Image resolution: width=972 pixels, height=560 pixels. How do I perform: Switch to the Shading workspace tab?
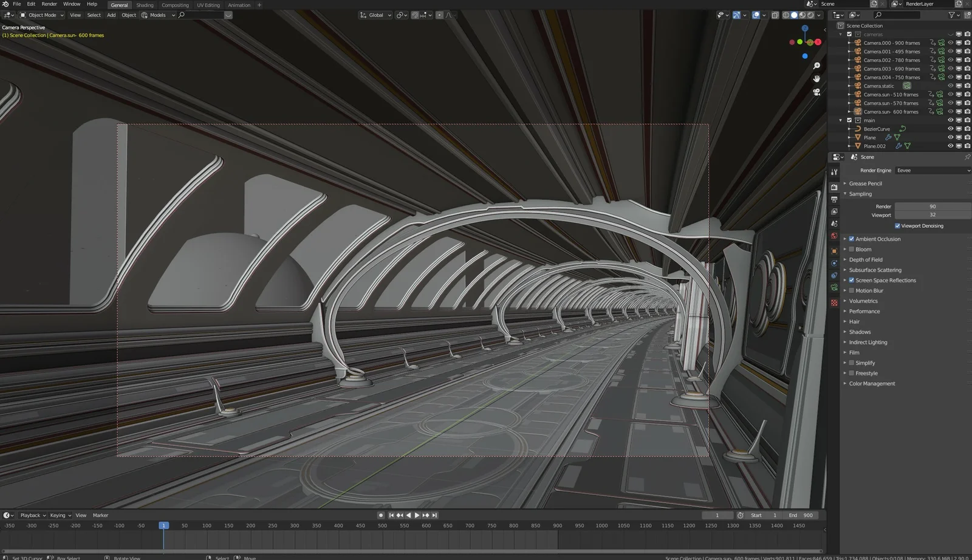[145, 5]
